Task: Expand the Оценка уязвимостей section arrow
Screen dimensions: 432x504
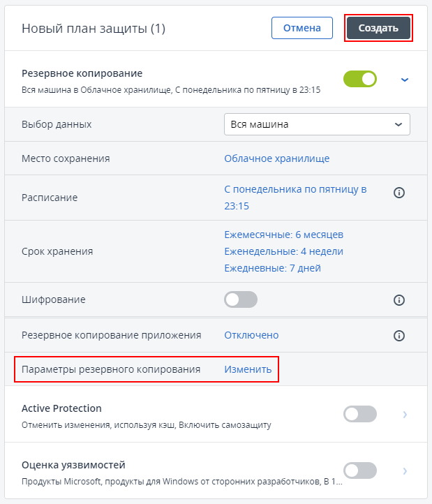Action: (404, 470)
